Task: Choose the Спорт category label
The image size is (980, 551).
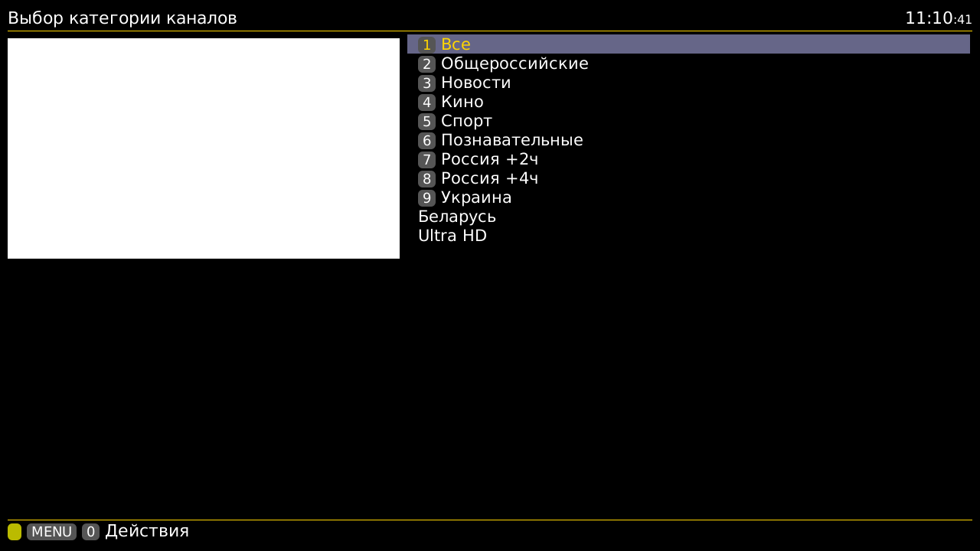Action: point(466,121)
